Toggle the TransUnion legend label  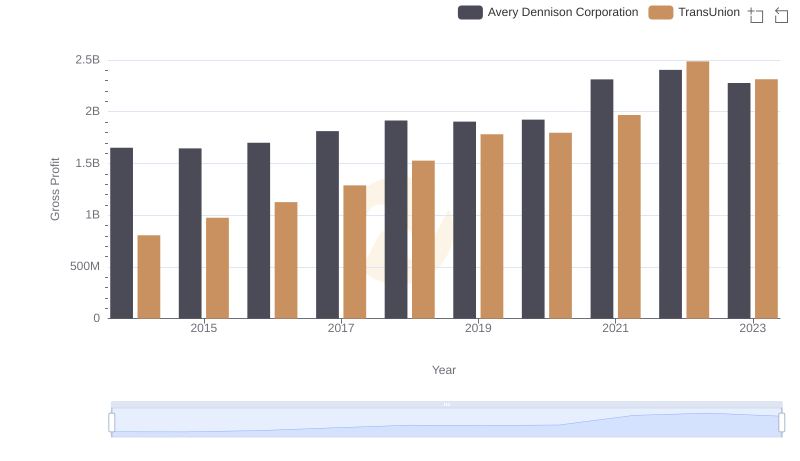pyautogui.click(x=709, y=12)
